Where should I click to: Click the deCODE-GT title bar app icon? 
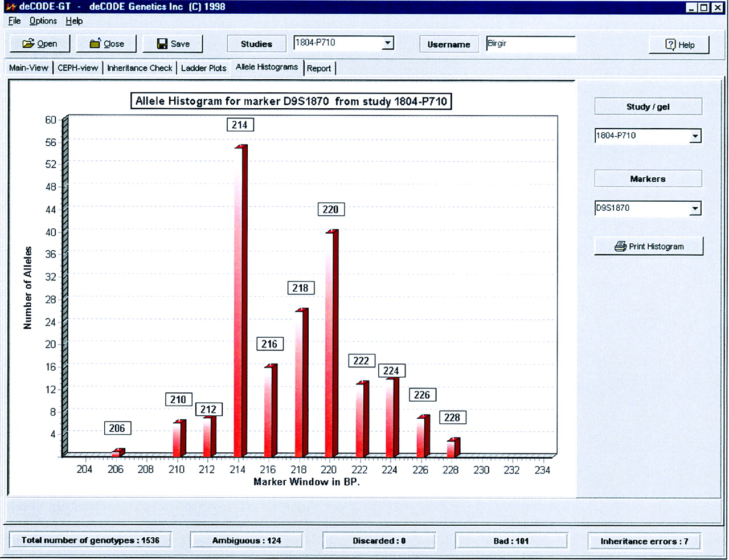(x=10, y=7)
